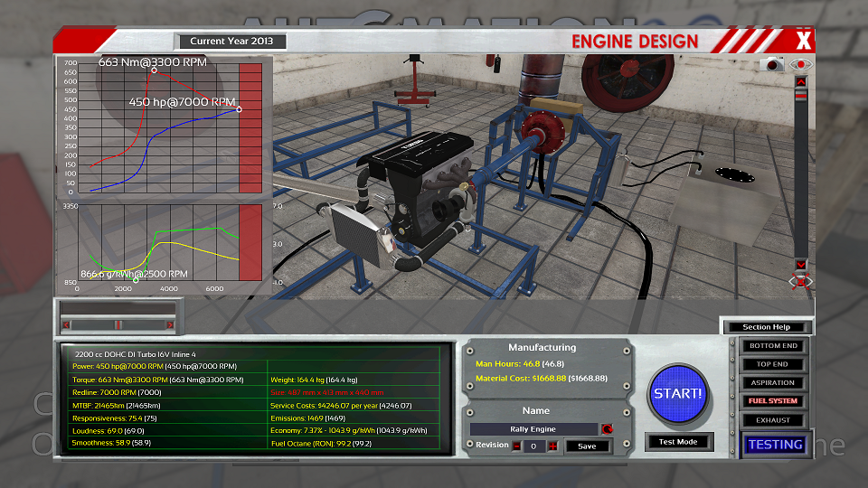
Task: Click the 450 hp@7000 RPM peak marker
Action: pos(239,109)
